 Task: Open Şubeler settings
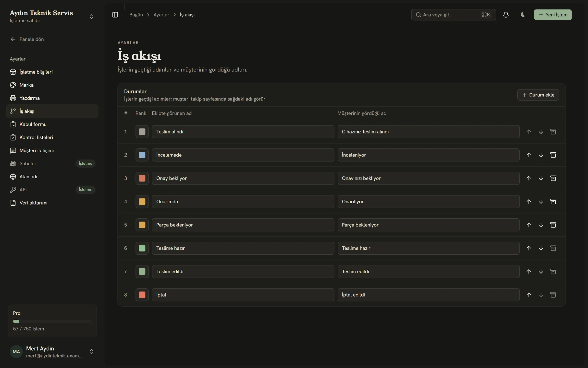coord(52,163)
